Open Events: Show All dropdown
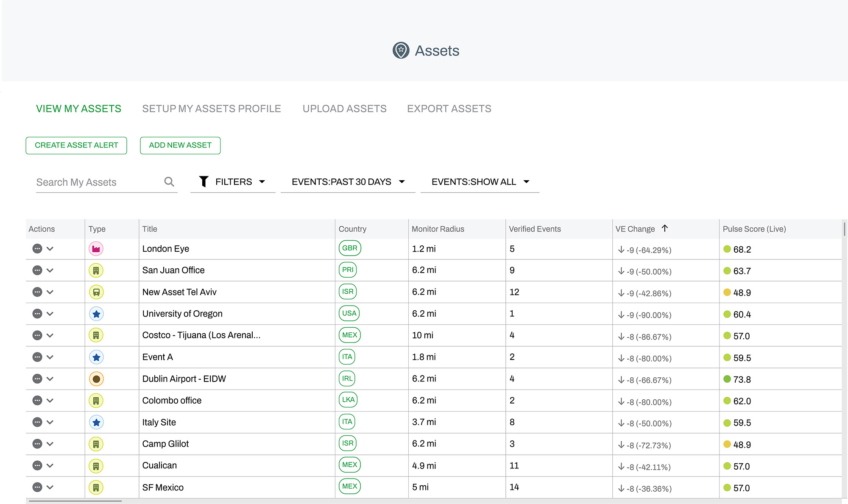848x504 pixels. [480, 182]
